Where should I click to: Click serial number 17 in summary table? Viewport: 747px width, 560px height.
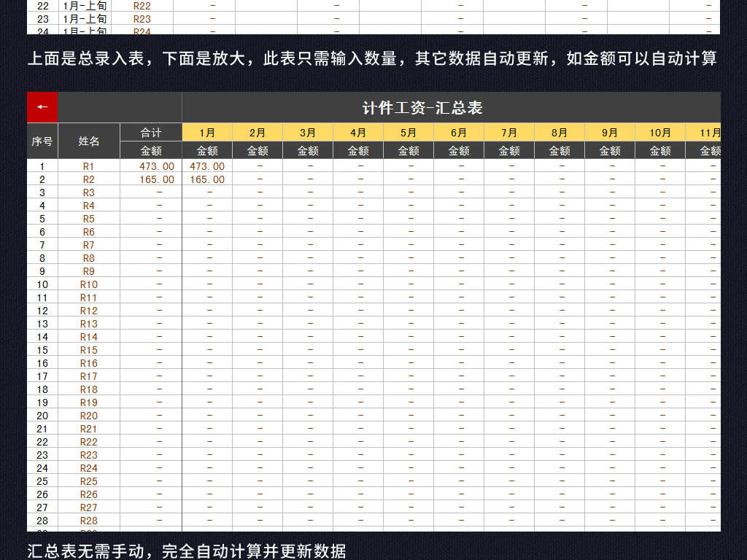pyautogui.click(x=42, y=376)
